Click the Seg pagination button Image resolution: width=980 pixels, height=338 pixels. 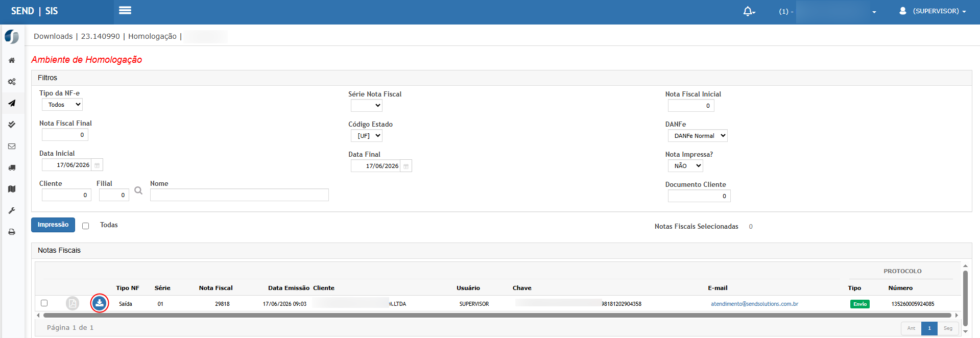[x=948, y=328]
